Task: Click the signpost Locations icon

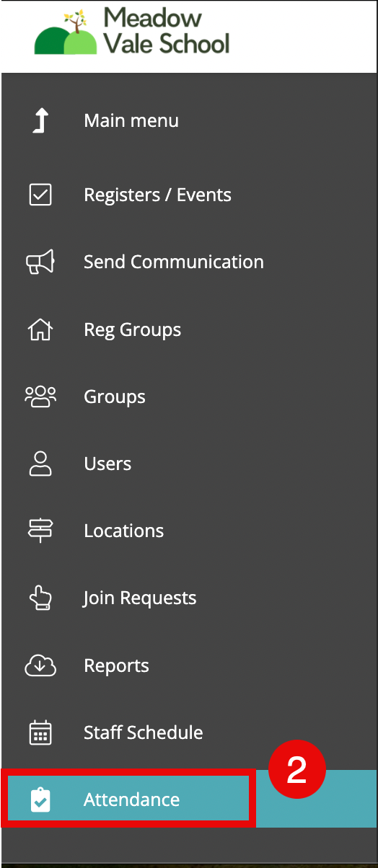Action: [40, 531]
